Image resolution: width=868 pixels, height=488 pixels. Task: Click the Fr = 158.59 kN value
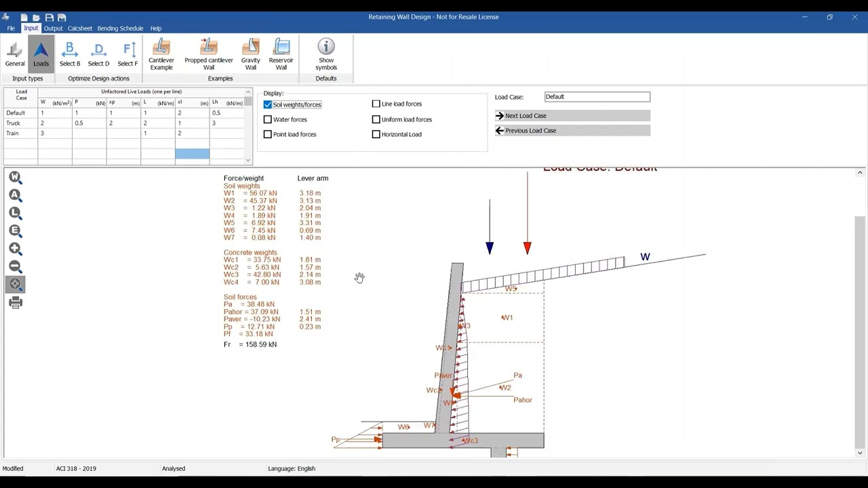[x=250, y=344]
